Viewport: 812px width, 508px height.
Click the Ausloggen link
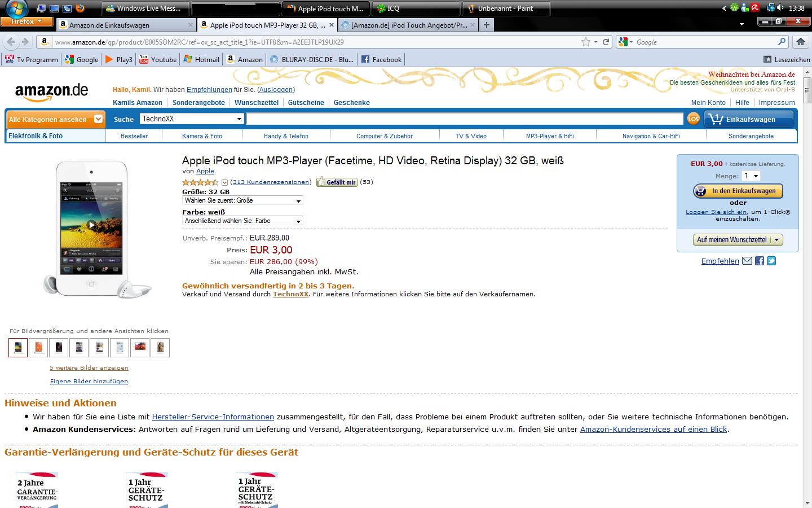pos(276,90)
